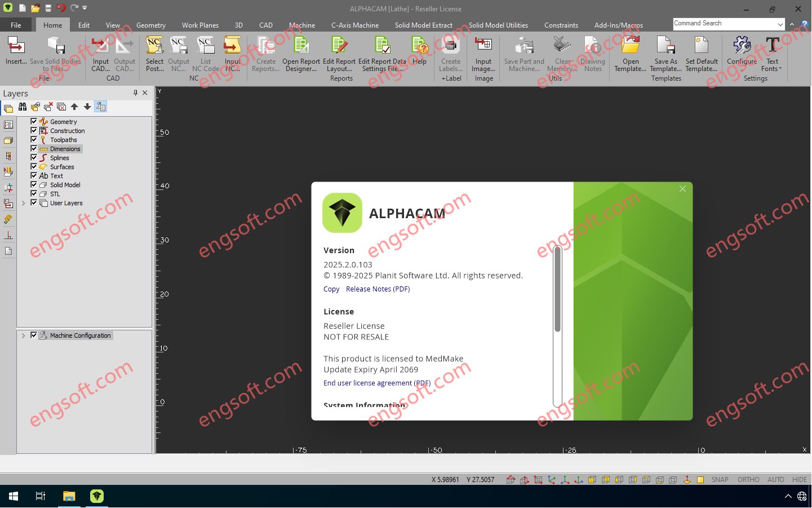Open Edit Report Layout
This screenshot has width=812, height=508.
[x=339, y=54]
